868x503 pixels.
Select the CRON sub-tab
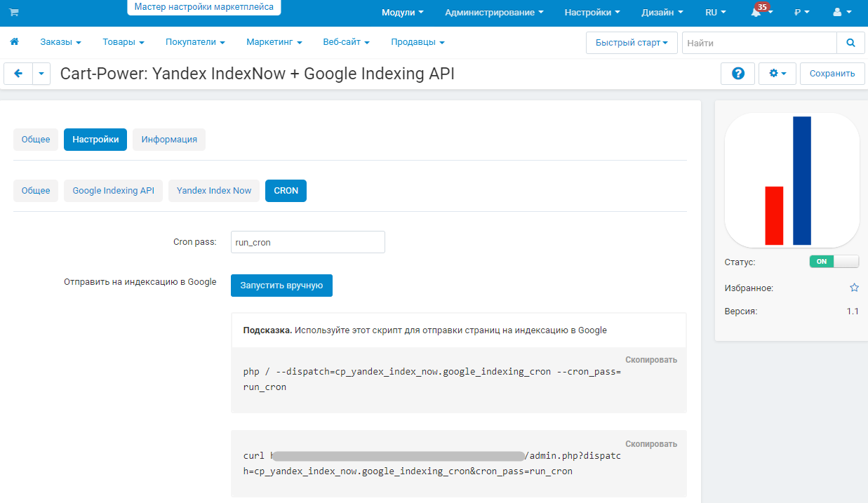[x=286, y=191]
